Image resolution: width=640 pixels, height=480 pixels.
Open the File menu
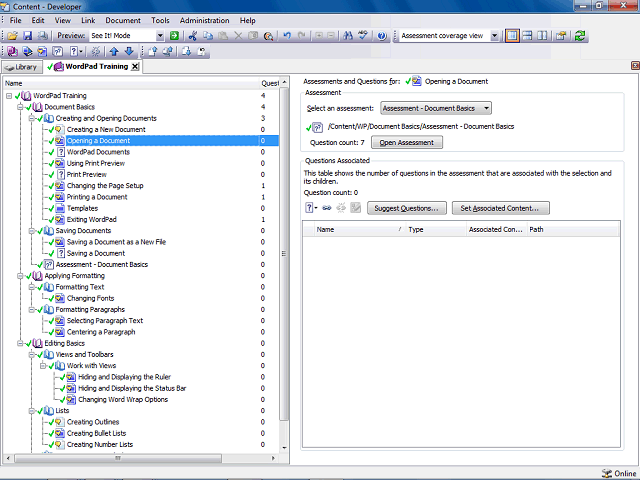16,20
